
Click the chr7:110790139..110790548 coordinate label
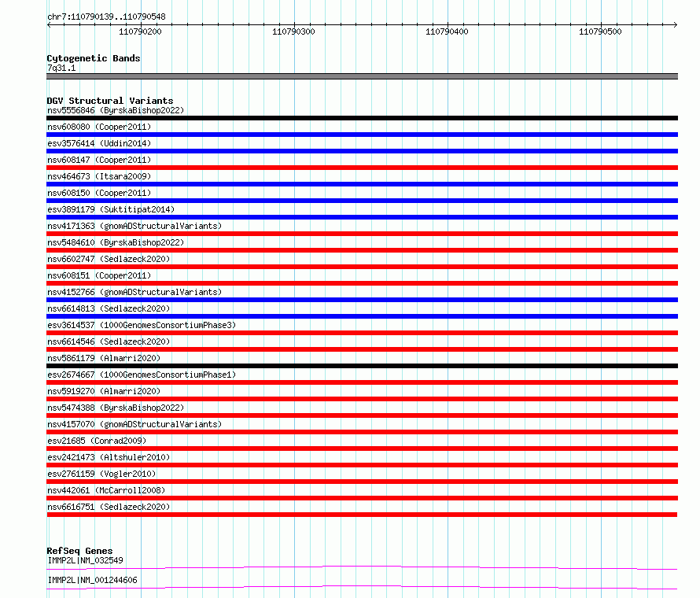(x=106, y=17)
